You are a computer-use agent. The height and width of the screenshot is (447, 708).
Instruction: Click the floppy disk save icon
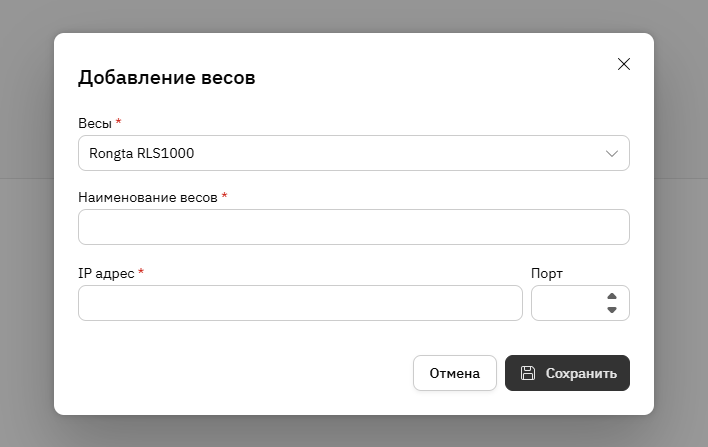527,373
